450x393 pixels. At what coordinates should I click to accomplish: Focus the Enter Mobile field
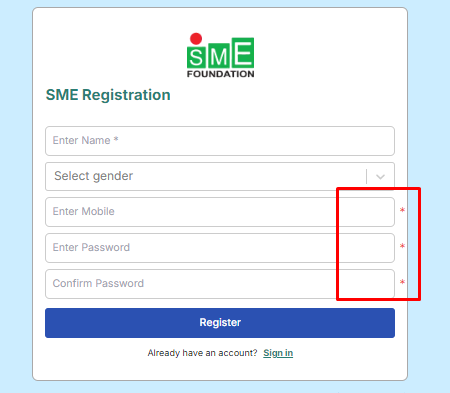[x=220, y=212]
